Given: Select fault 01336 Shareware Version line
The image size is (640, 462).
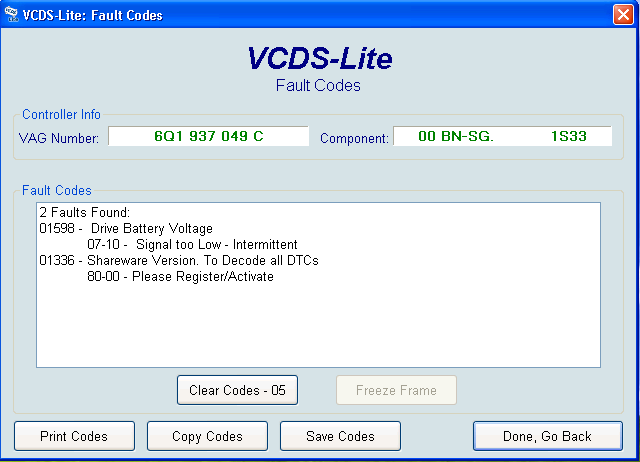Looking at the screenshot, I should point(179,260).
